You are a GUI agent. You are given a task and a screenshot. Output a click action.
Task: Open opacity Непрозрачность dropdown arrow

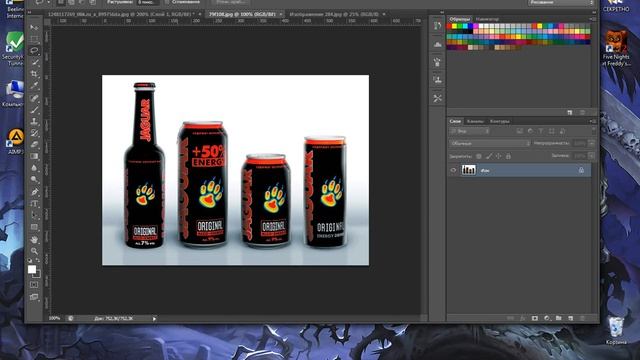click(x=591, y=143)
